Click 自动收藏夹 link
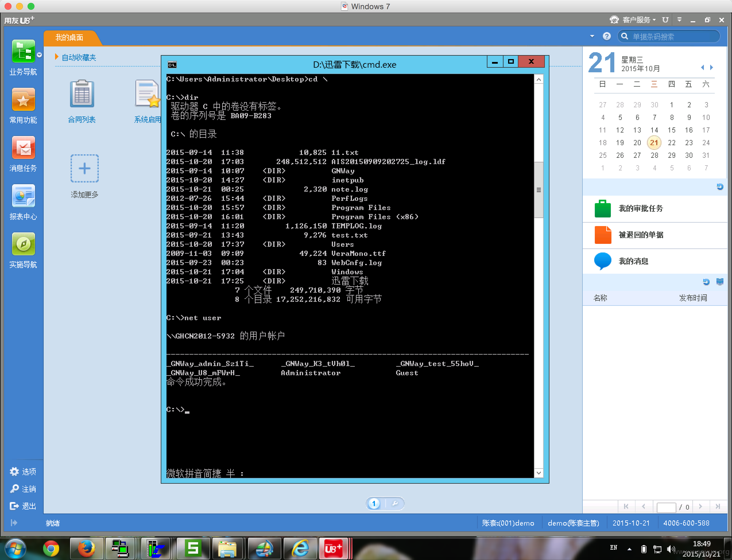Viewport: 732px width, 560px height. click(x=79, y=58)
